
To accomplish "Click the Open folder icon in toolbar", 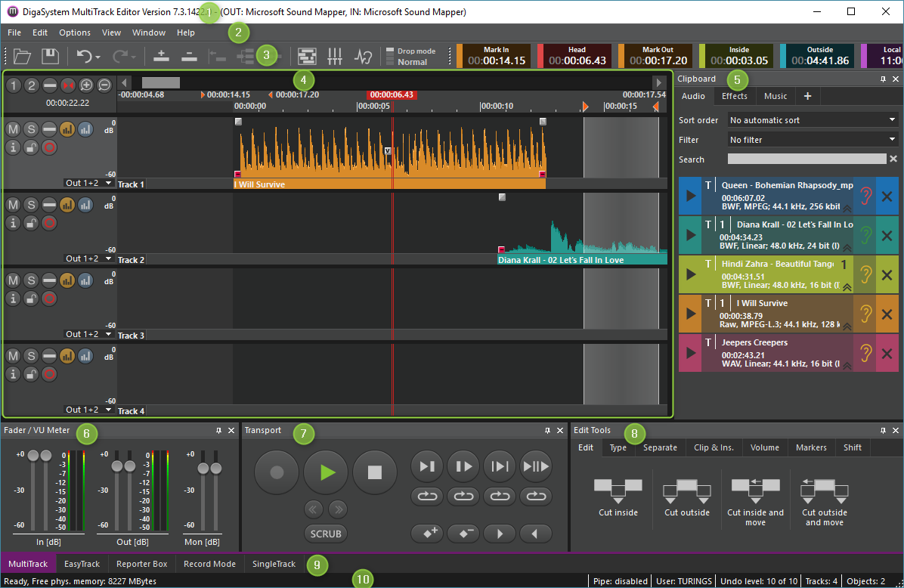I will click(x=22, y=56).
